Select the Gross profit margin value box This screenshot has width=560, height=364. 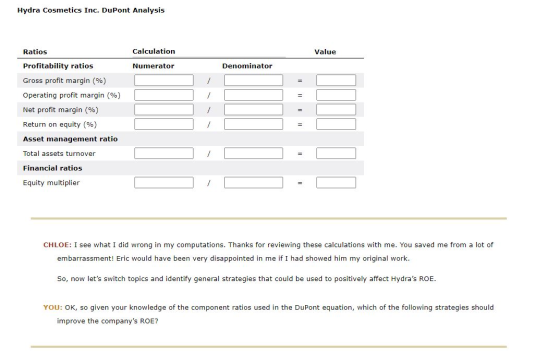click(336, 80)
